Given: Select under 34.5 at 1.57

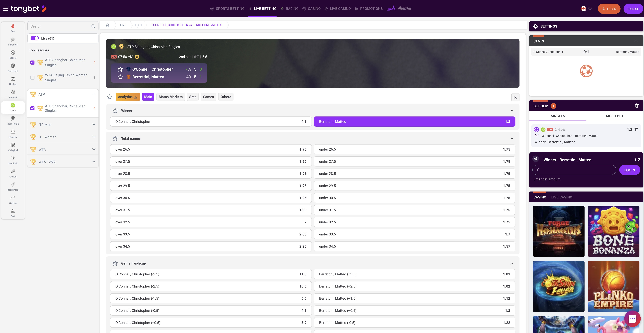Looking at the screenshot, I should pyautogui.click(x=414, y=246).
